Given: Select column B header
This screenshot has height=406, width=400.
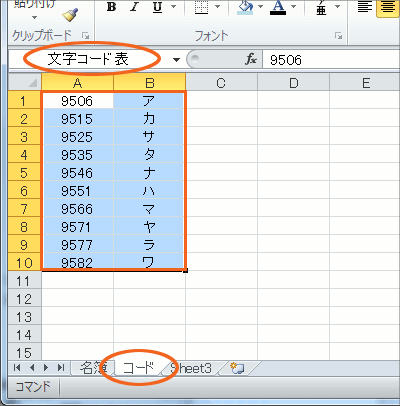Looking at the screenshot, I should pyautogui.click(x=150, y=82).
